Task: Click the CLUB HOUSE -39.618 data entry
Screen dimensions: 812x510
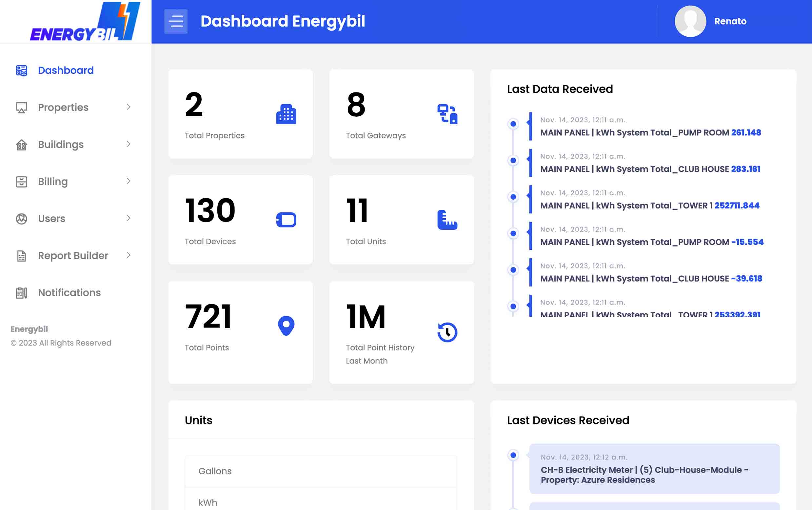Action: 651,278
